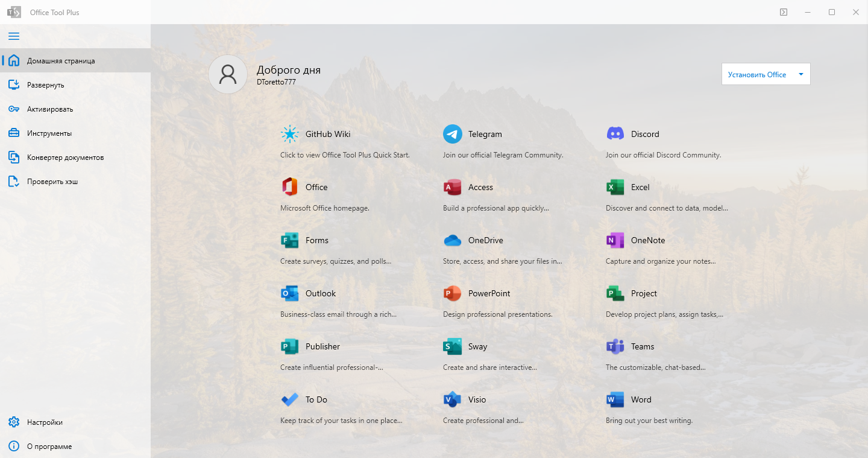Click the Развернуть deploy icon
Image resolution: width=868 pixels, height=458 pixels.
coord(13,84)
